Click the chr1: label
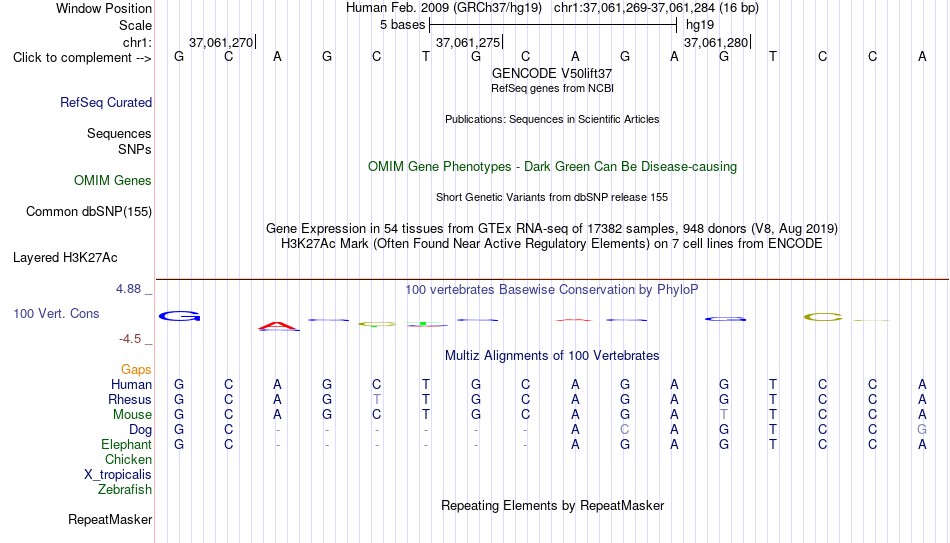This screenshot has height=543, width=950. pos(137,42)
